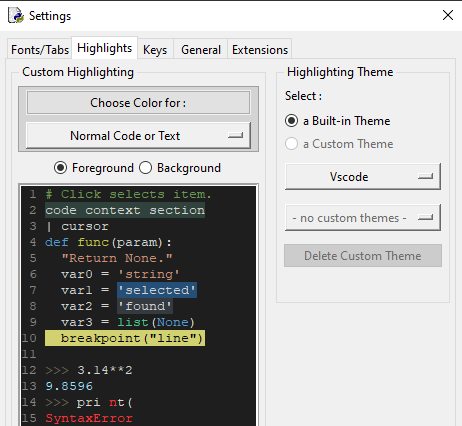Click the 'None' keyword in list(None)
The width and height of the screenshot is (462, 426).
[x=173, y=322]
